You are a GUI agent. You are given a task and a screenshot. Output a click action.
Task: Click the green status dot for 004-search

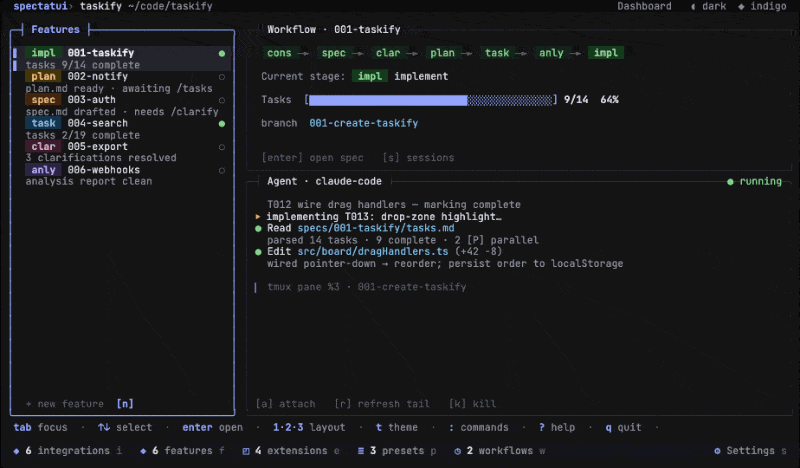click(222, 124)
